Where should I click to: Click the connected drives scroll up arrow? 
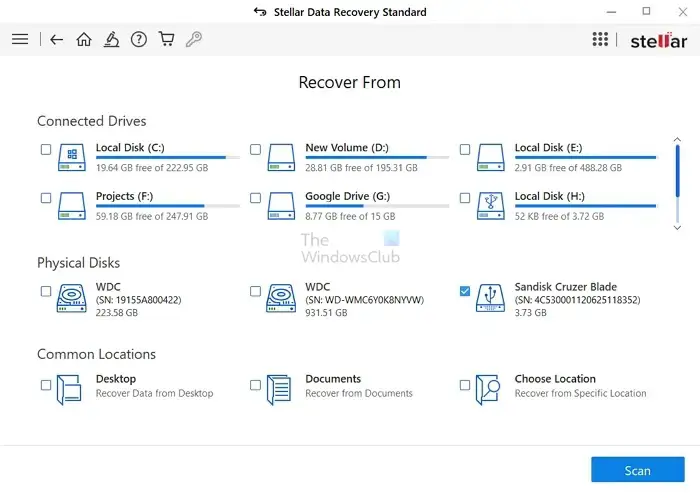pos(677,140)
